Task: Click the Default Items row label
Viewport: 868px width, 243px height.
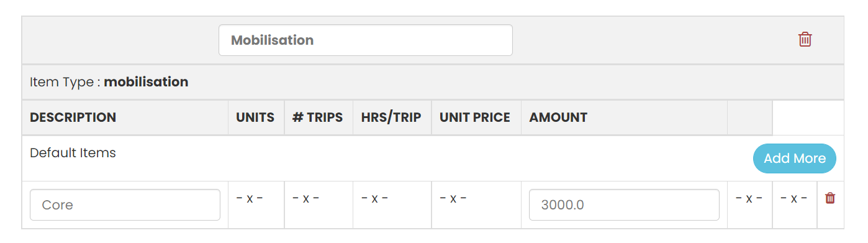Action: point(73,153)
